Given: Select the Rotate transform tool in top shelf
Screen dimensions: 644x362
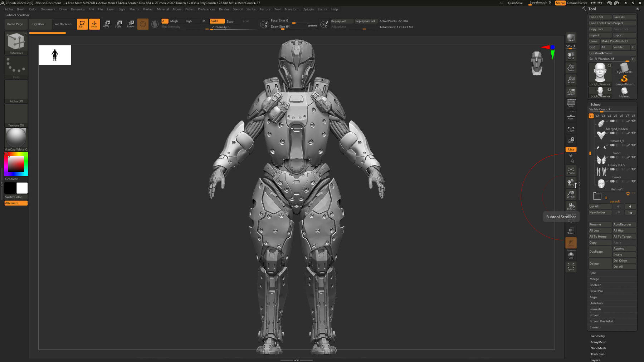Looking at the screenshot, I should (131, 24).
